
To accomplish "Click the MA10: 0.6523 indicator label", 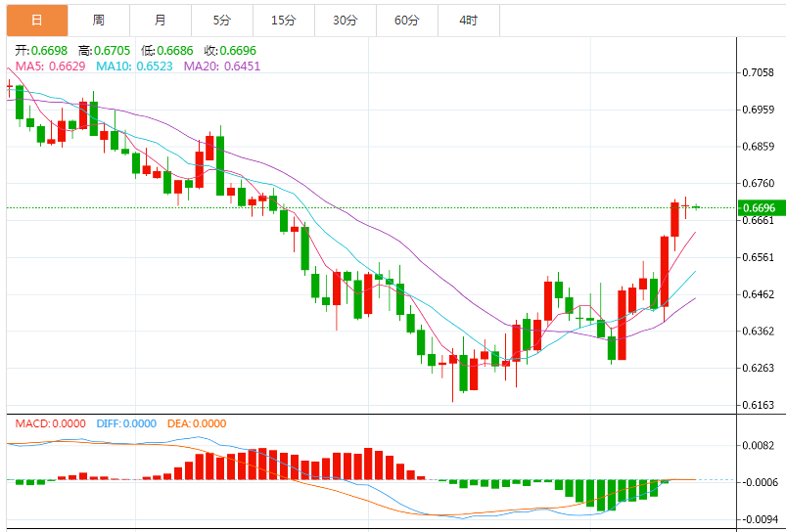I will click(134, 66).
